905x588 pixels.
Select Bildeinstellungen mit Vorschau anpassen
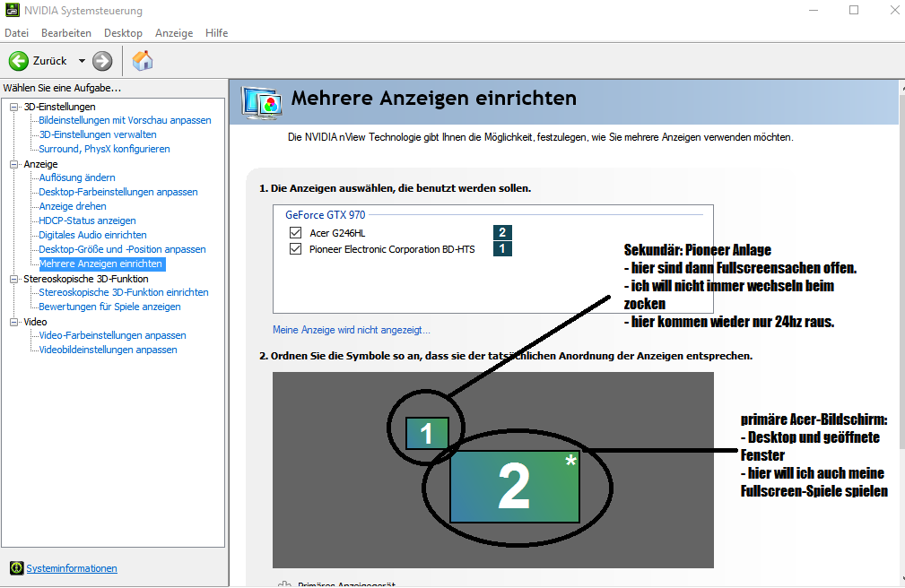(x=125, y=120)
